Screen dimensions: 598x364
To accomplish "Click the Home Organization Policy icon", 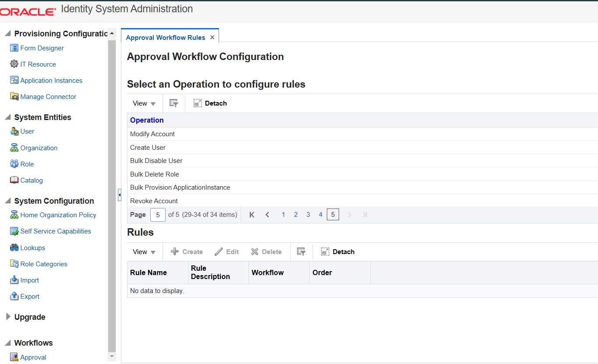I will (14, 215).
